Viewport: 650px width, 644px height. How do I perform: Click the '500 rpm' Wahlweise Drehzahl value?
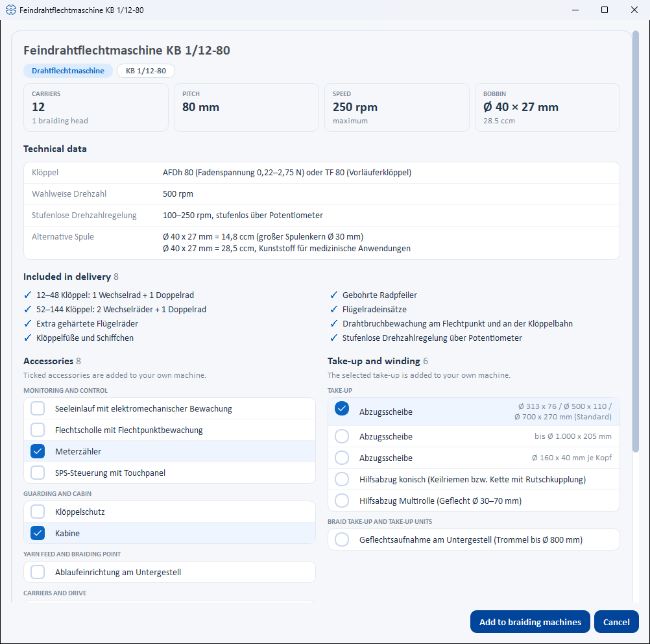click(x=178, y=193)
